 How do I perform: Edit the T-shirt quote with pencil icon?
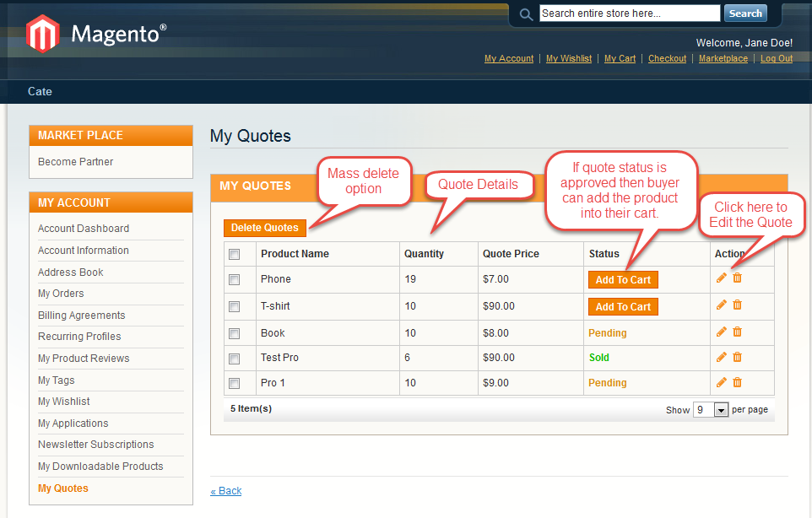click(721, 305)
